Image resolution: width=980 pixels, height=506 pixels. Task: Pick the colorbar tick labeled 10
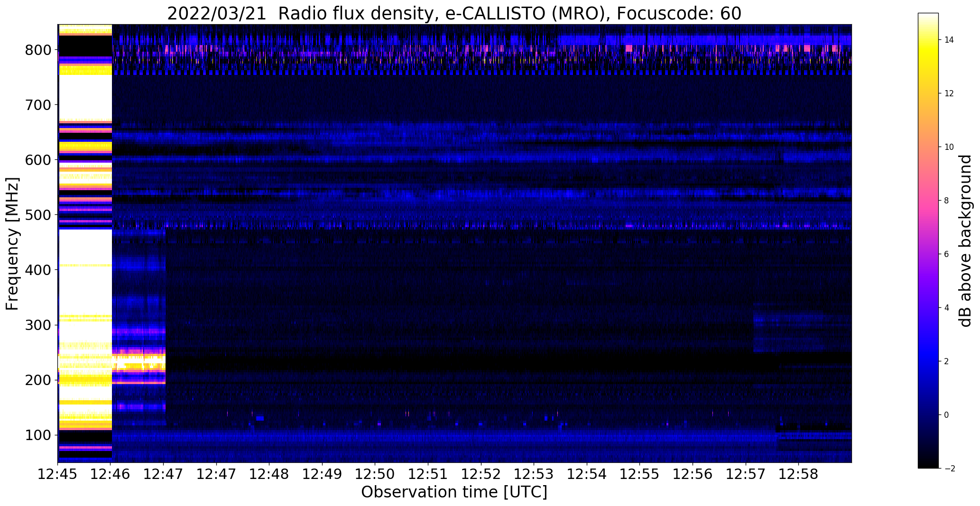[x=949, y=147]
